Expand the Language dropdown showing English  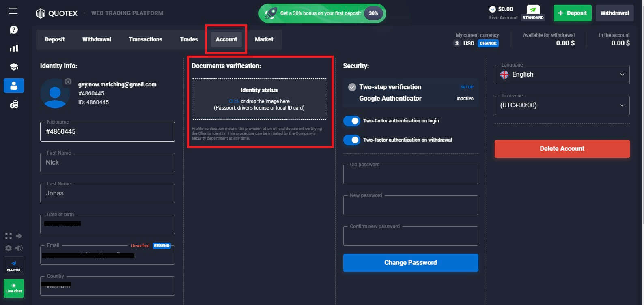[562, 75]
